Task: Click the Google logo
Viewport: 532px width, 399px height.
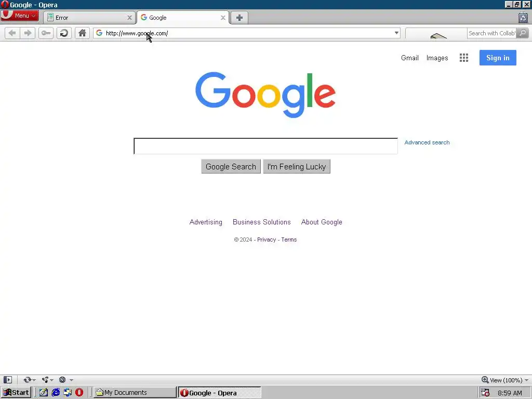Action: [x=265, y=95]
